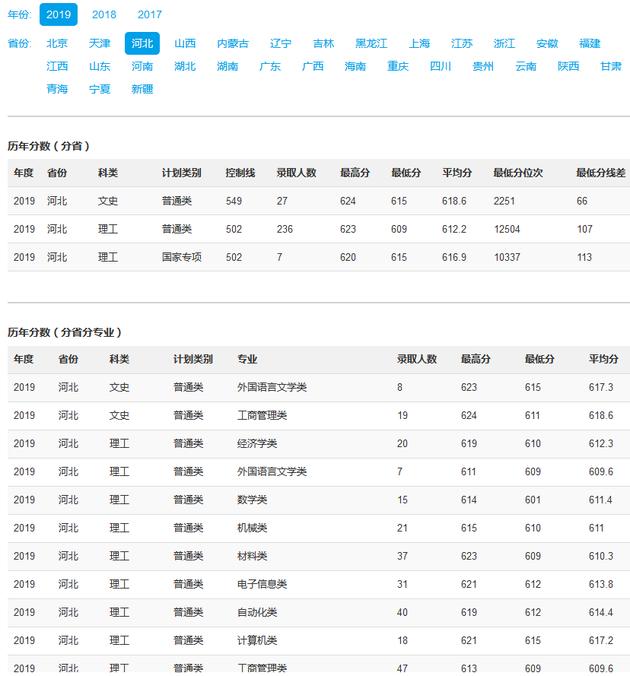Choose province 新疆

click(142, 89)
